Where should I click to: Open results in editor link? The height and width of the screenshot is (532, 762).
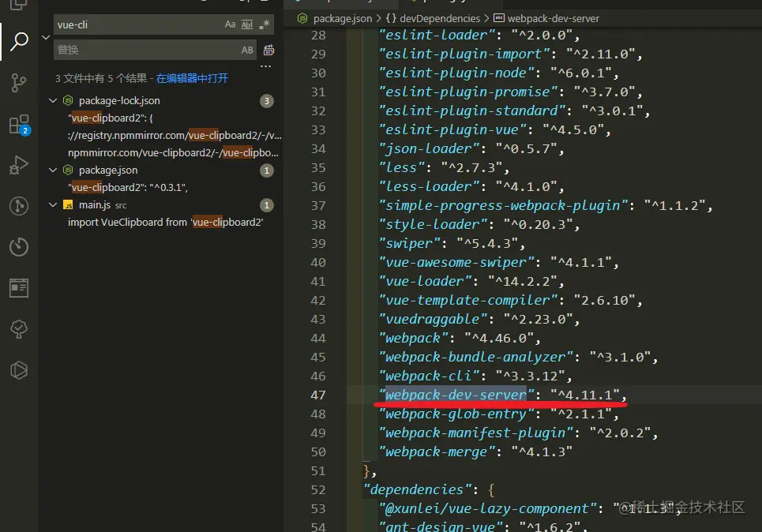pyautogui.click(x=192, y=78)
